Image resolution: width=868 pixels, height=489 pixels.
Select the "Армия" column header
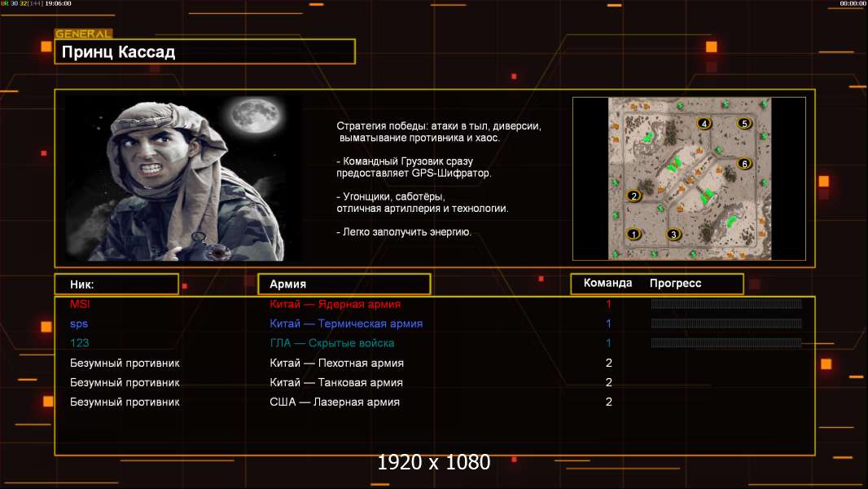coord(344,284)
